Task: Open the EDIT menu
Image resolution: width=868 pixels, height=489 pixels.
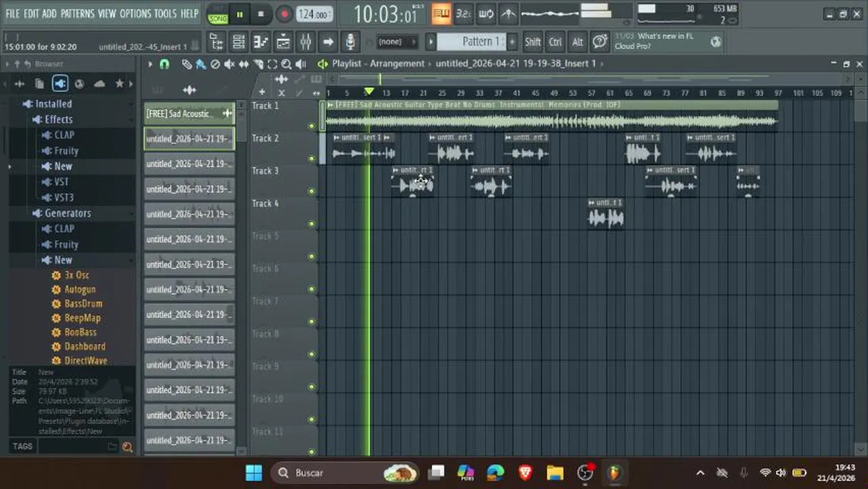Action: tap(31, 14)
